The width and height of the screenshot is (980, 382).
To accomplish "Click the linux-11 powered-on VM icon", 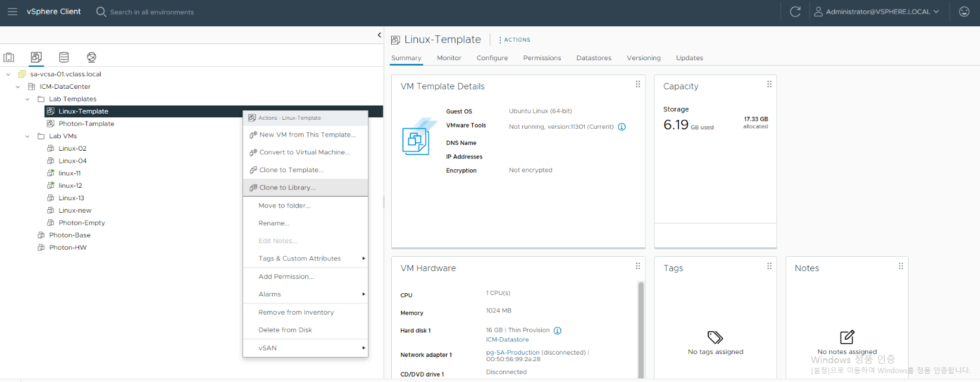I will pos(51,173).
